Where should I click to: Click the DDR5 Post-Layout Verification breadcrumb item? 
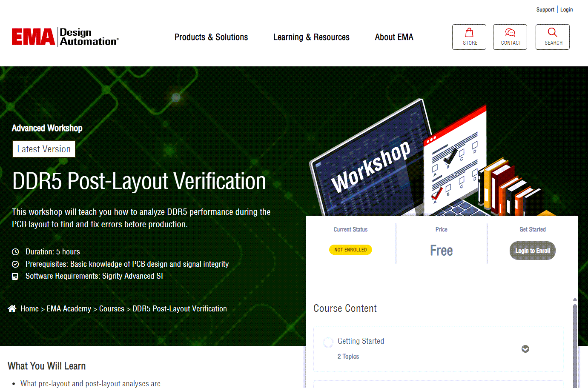(180, 308)
